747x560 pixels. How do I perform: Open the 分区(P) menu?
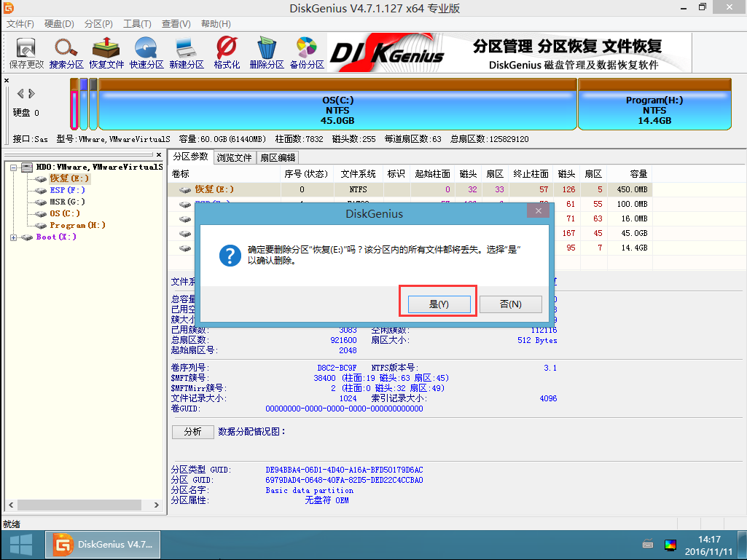(x=98, y=24)
